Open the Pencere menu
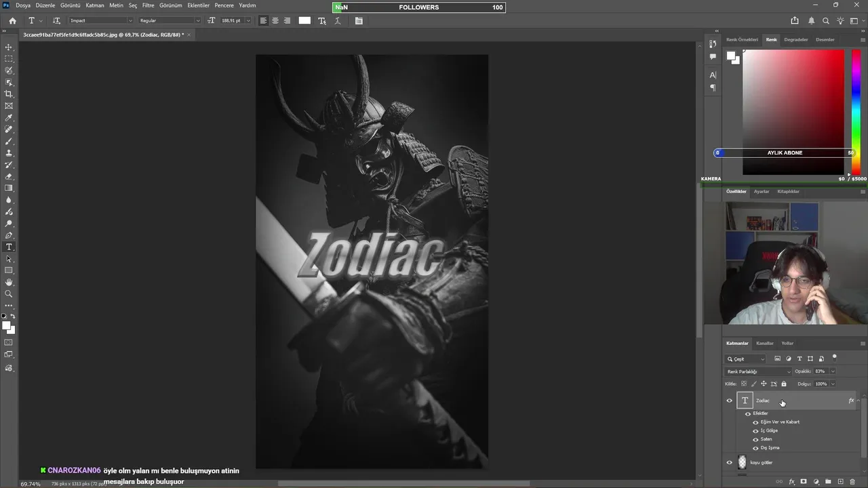The width and height of the screenshot is (868, 488). (224, 5)
